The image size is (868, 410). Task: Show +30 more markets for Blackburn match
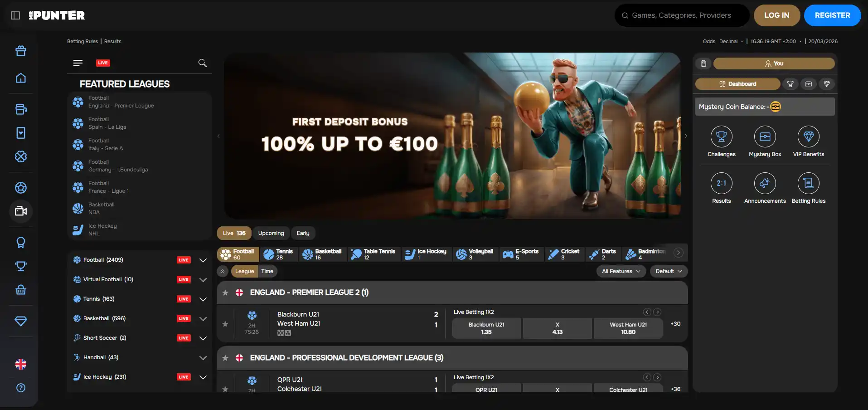[x=675, y=324]
